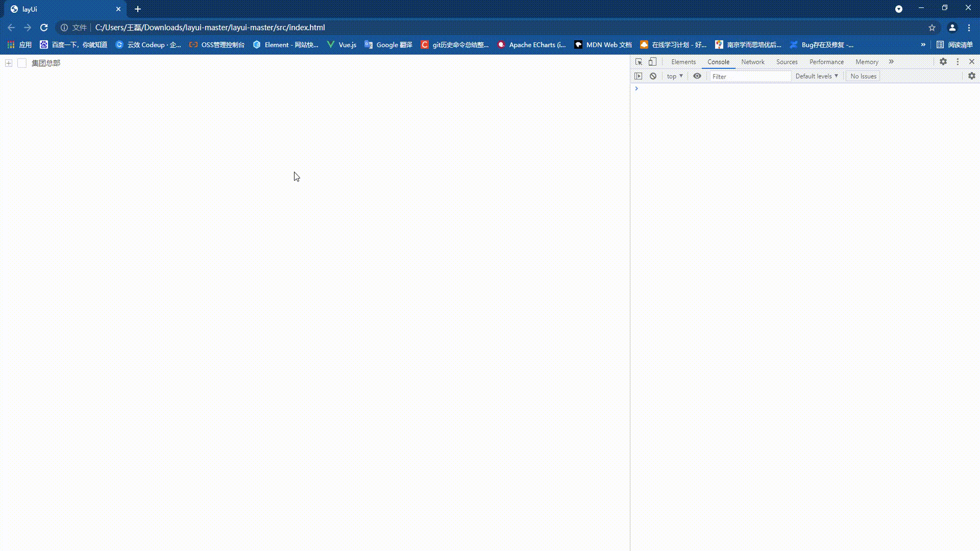Image resolution: width=980 pixels, height=551 pixels.
Task: Open the Vue.js bookmark
Action: pyautogui.click(x=341, y=45)
